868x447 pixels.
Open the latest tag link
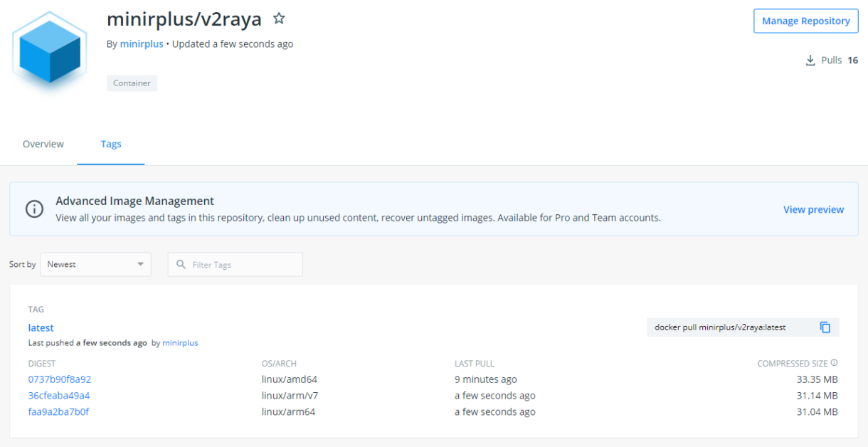pos(41,327)
